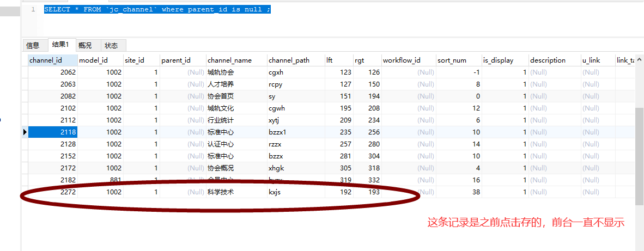Click the lft cell with value 123

338,72
